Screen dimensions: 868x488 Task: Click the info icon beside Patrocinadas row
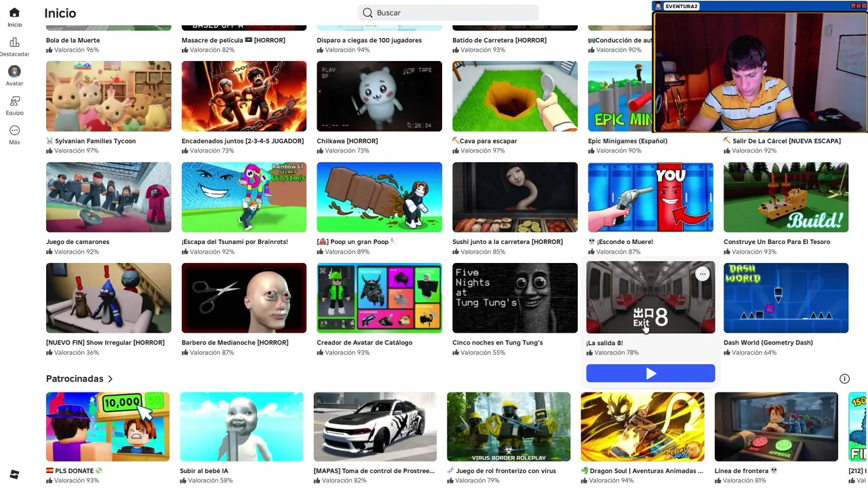pos(844,379)
